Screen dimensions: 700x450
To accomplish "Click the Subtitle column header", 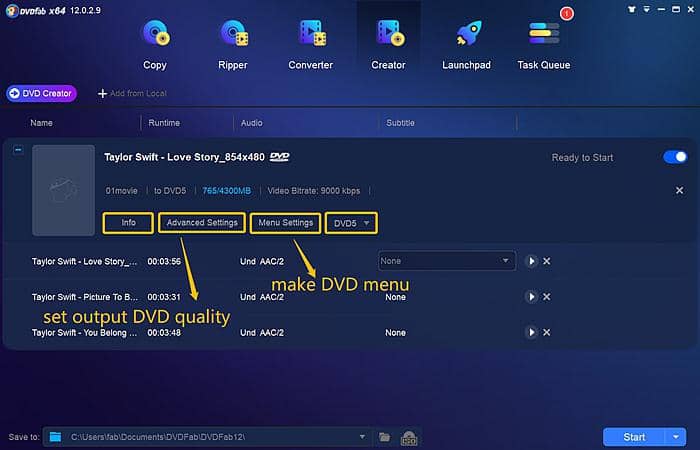I will tap(400, 123).
